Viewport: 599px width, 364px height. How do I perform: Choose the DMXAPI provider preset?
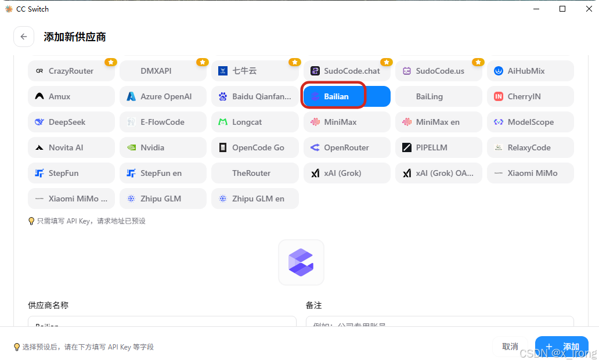[163, 71]
